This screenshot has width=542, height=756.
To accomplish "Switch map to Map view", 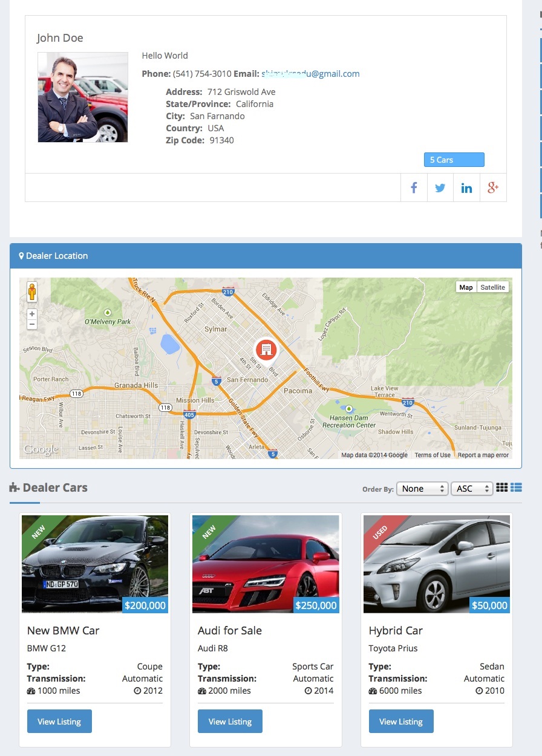I will pos(466,287).
